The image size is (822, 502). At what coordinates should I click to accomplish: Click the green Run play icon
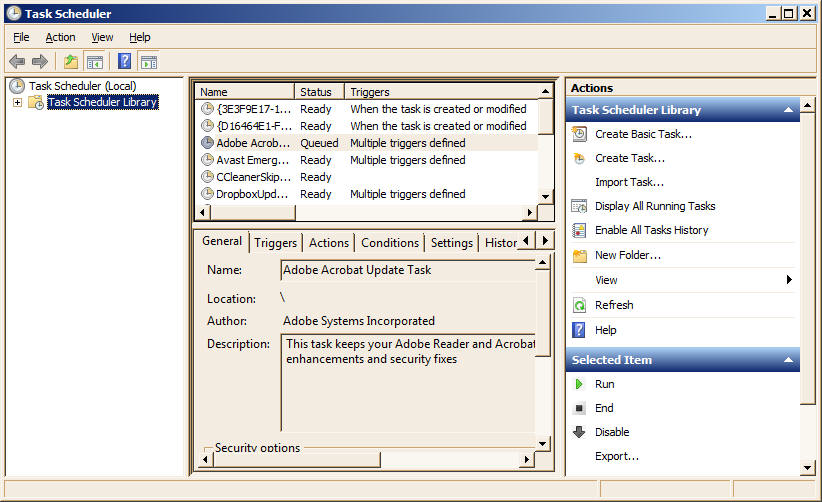point(579,384)
